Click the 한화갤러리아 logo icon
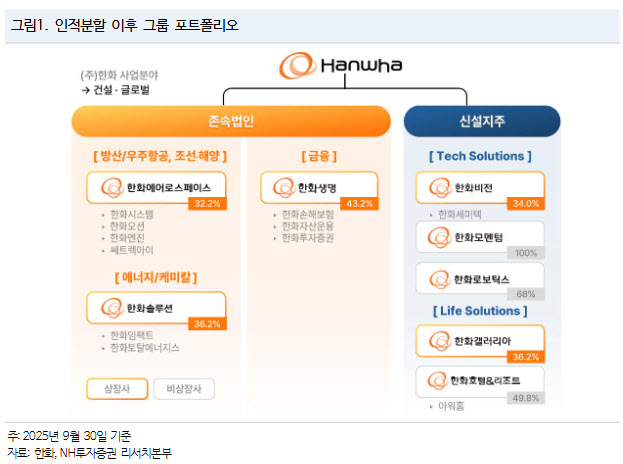Image resolution: width=623 pixels, height=464 pixels. coord(436,340)
